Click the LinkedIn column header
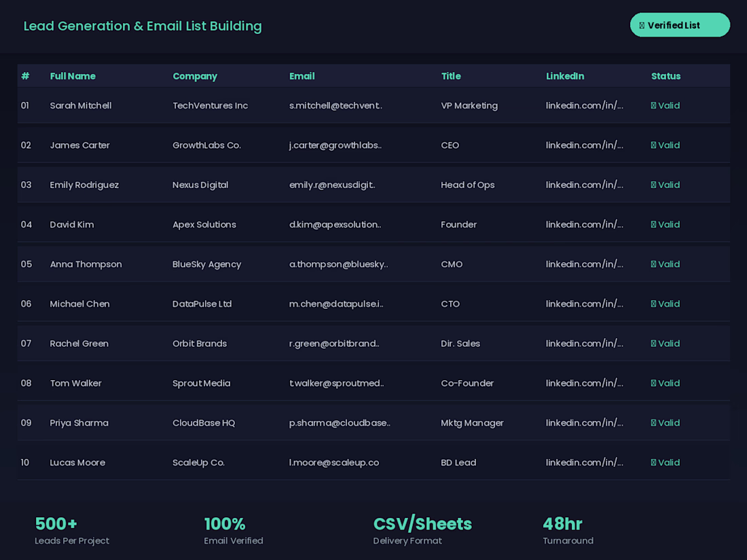The width and height of the screenshot is (747, 560). 564,76
